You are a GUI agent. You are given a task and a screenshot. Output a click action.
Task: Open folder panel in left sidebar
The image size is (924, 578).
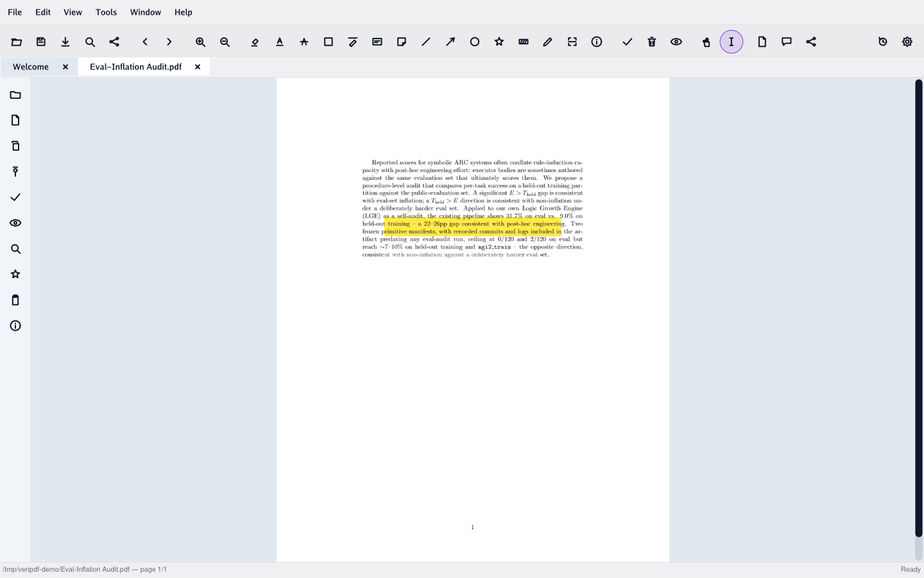coord(15,95)
